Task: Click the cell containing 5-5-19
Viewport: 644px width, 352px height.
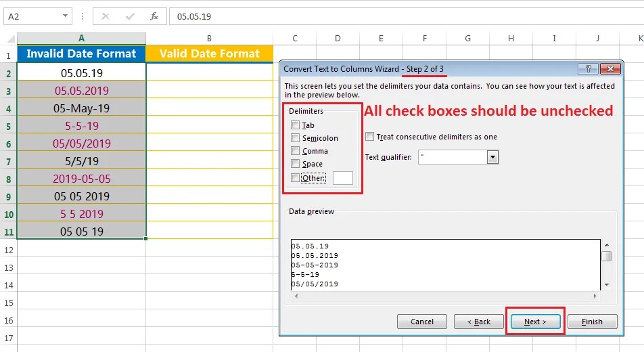Action: pos(81,126)
